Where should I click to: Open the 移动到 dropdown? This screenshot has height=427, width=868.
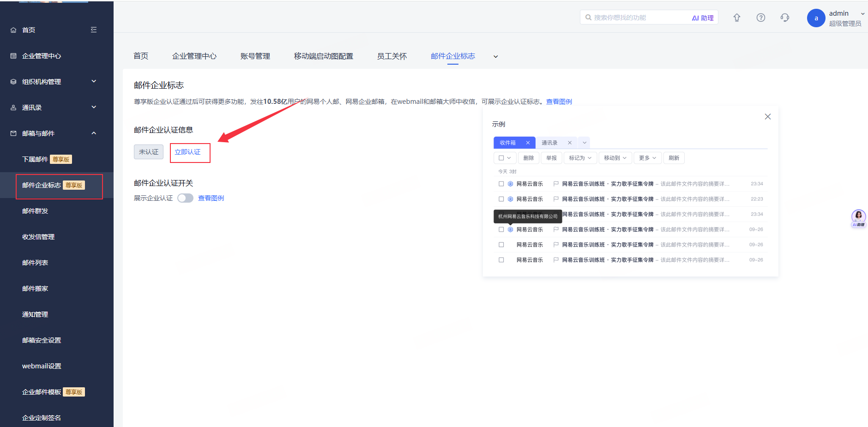(x=615, y=158)
